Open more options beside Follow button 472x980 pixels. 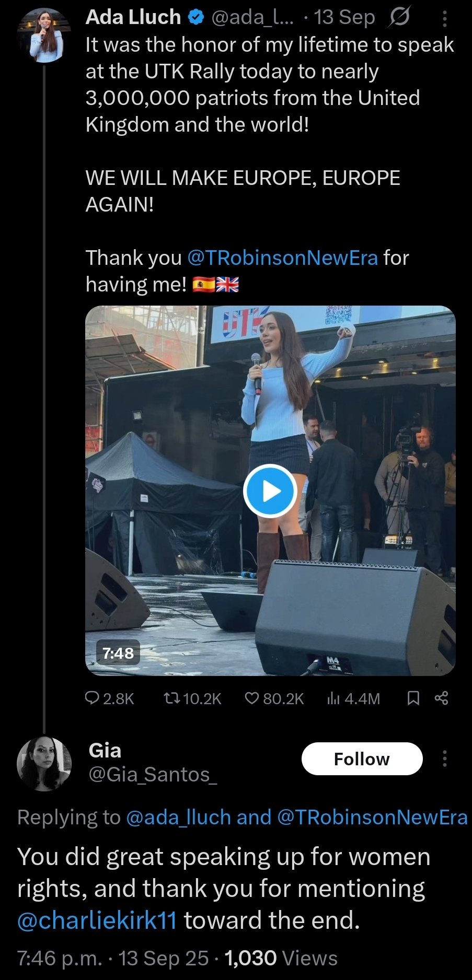(444, 759)
